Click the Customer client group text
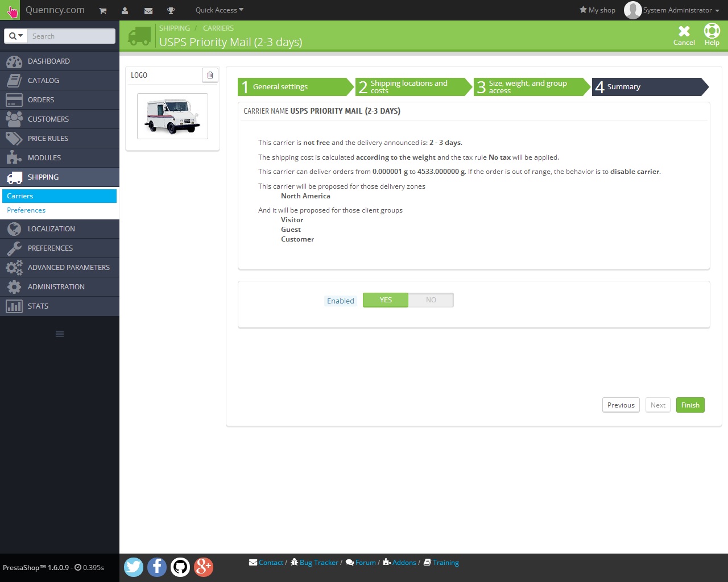The image size is (728, 582). (297, 239)
